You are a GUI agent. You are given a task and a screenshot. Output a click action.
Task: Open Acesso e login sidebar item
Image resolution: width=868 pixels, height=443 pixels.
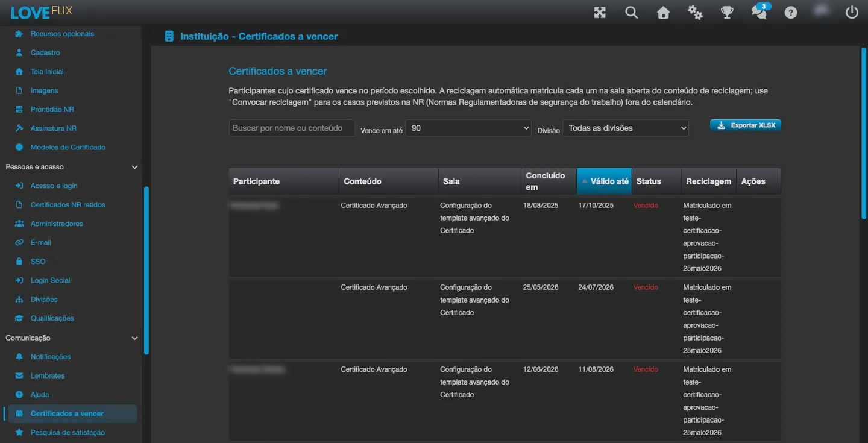pos(54,186)
